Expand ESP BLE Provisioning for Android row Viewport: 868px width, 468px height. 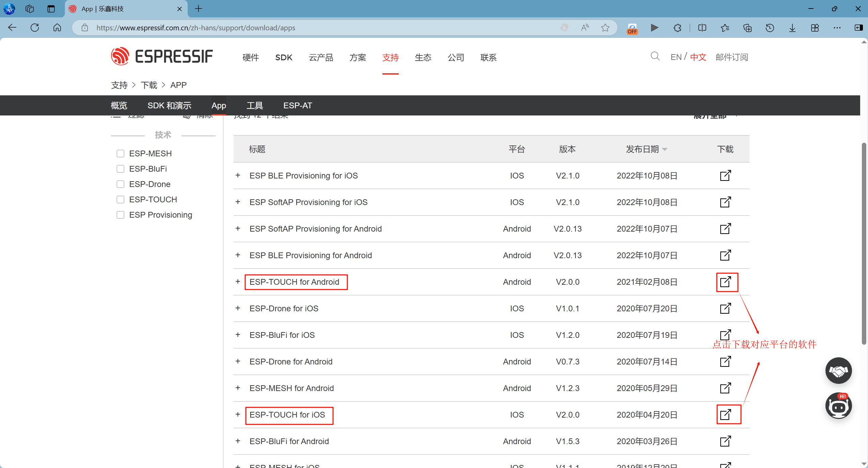pos(238,255)
